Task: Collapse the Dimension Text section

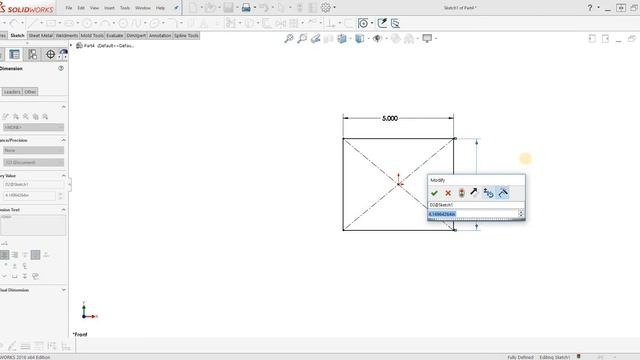Action: pos(63,209)
